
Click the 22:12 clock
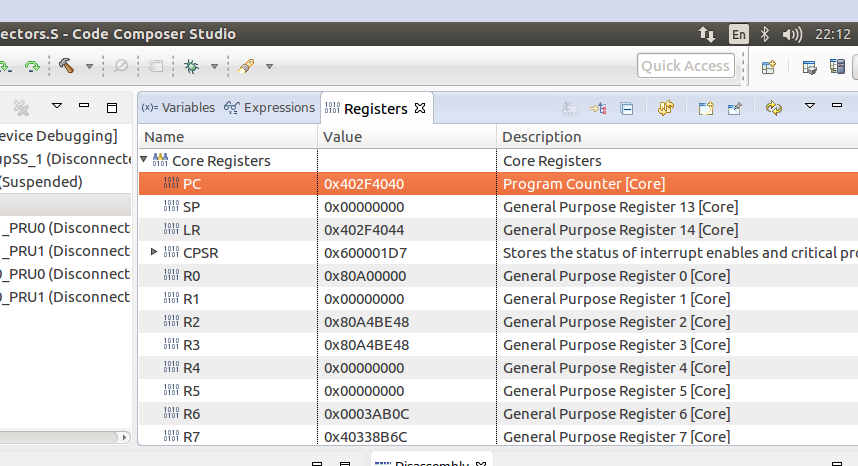(832, 34)
